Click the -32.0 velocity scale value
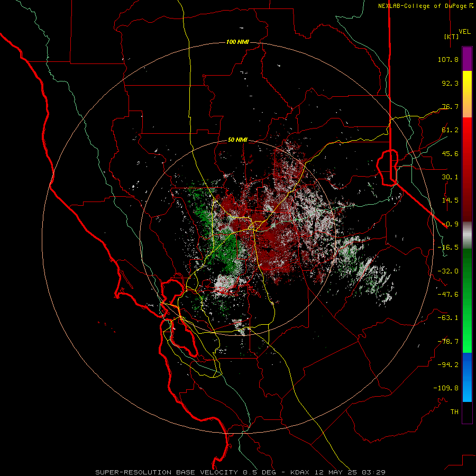Viewport: 476px width, 476px height. coord(448,271)
